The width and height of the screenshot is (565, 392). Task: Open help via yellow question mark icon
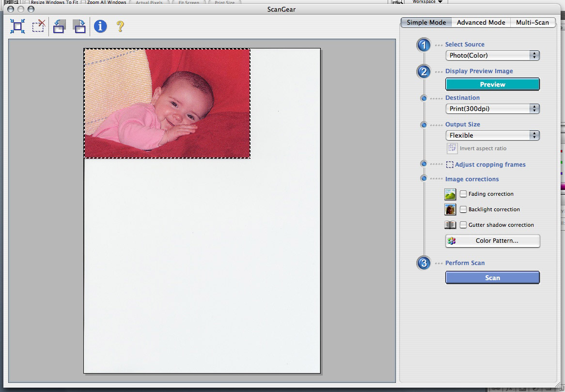point(120,26)
